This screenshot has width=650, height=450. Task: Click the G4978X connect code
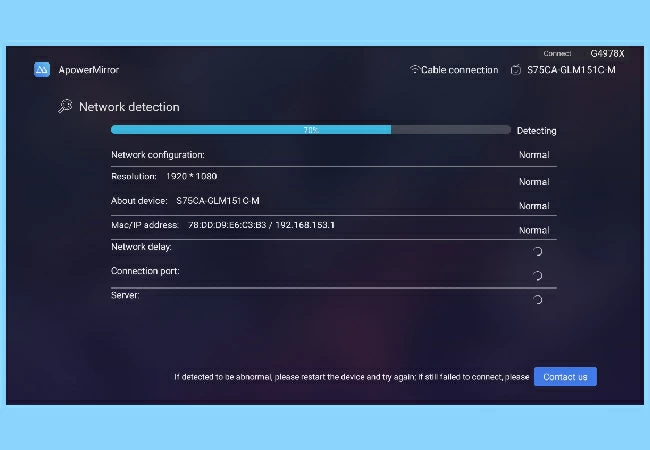(x=607, y=53)
